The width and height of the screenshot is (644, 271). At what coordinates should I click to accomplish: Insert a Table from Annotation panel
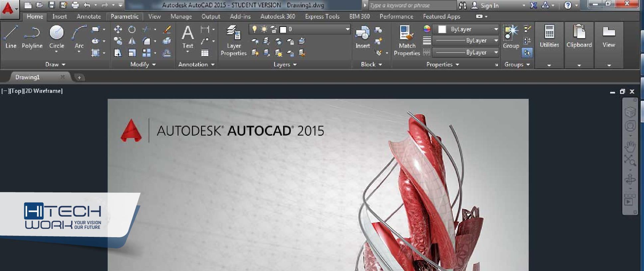click(205, 53)
